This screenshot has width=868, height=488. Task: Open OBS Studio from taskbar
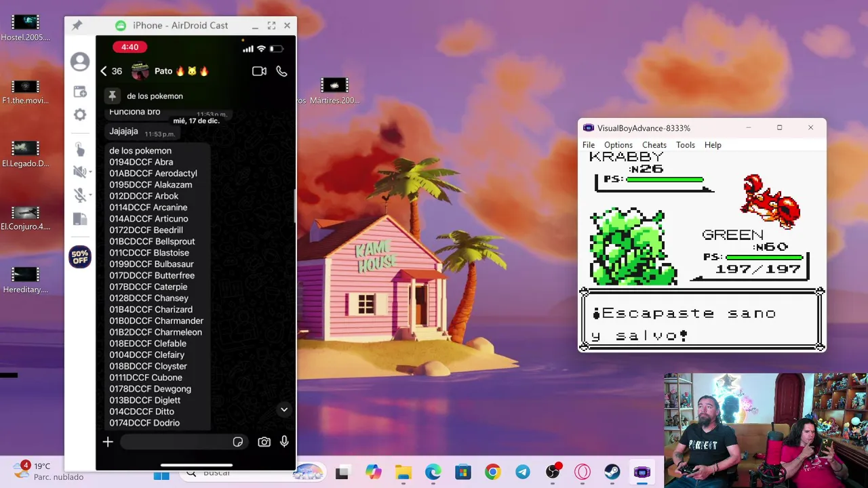[553, 472]
